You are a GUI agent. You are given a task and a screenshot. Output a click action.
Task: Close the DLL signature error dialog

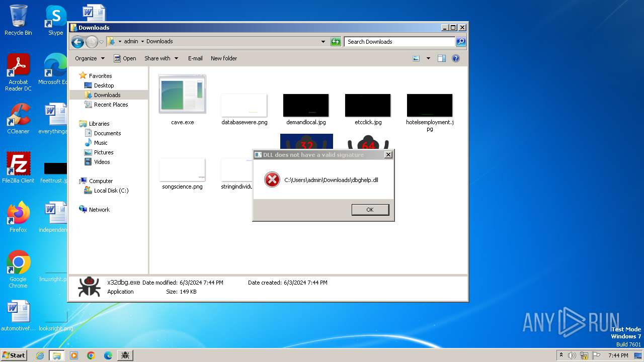point(388,155)
